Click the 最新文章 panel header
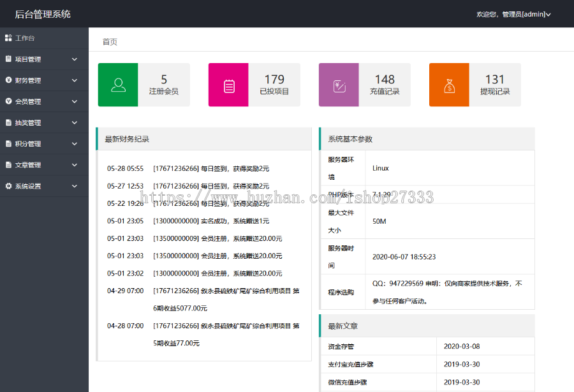 [427, 326]
